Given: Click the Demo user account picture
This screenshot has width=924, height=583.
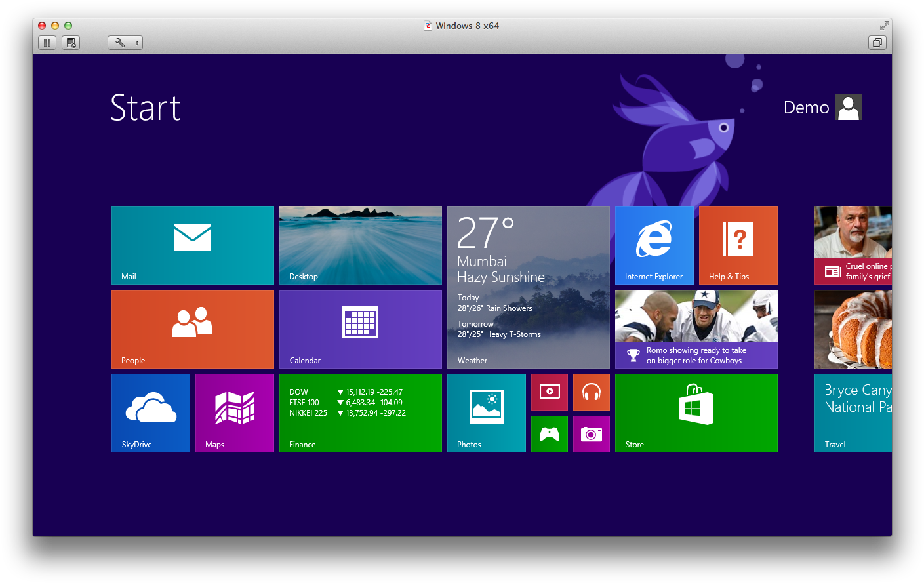Looking at the screenshot, I should pos(849,108).
